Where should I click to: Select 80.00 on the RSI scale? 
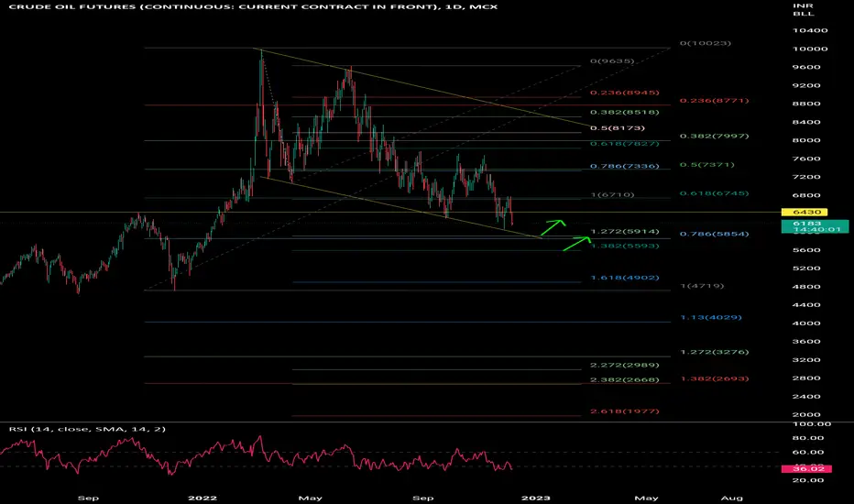click(808, 438)
